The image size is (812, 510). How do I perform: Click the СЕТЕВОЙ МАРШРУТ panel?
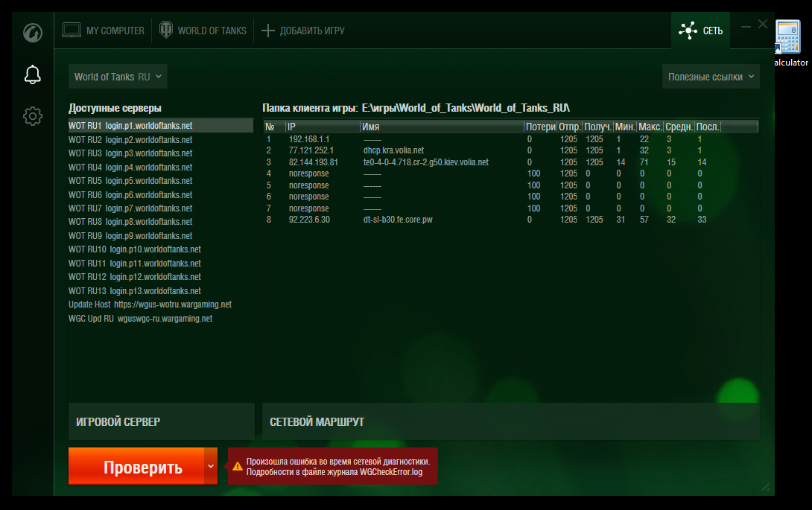pos(510,421)
